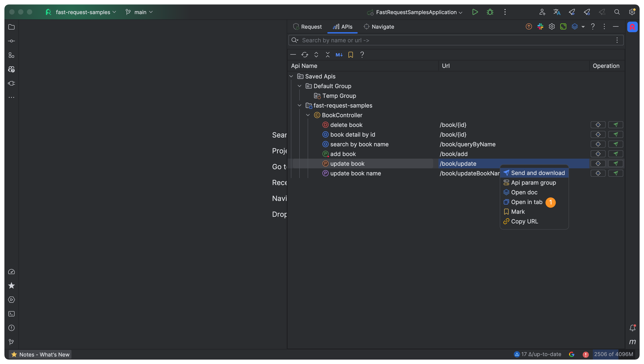
Task: Click the locate icon for add book row
Action: (x=598, y=154)
